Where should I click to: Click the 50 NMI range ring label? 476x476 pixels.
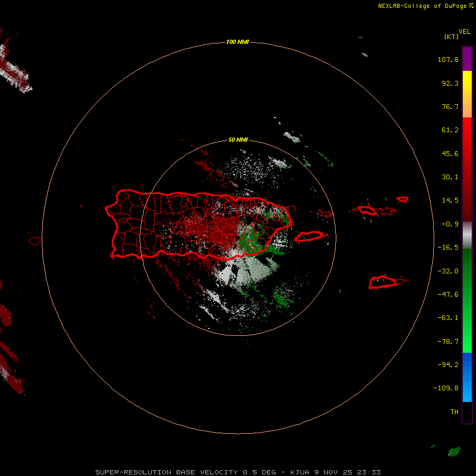tap(238, 140)
